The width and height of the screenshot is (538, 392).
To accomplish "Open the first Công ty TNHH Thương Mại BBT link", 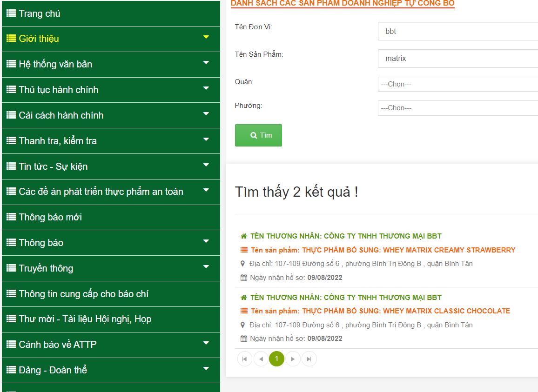I will [346, 236].
